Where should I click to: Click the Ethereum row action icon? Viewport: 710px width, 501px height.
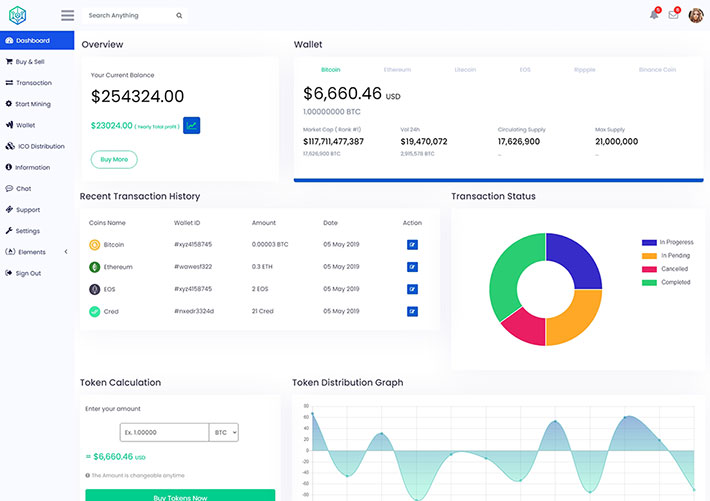[x=412, y=267]
